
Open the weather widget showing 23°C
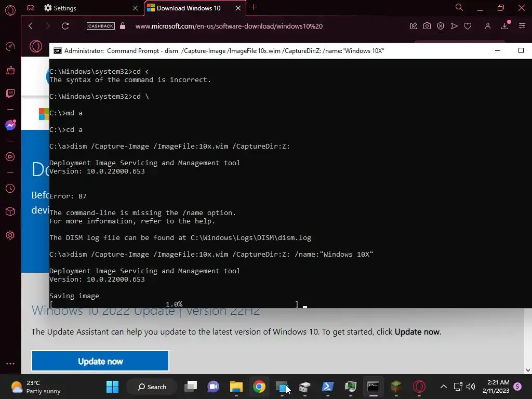[x=36, y=387]
